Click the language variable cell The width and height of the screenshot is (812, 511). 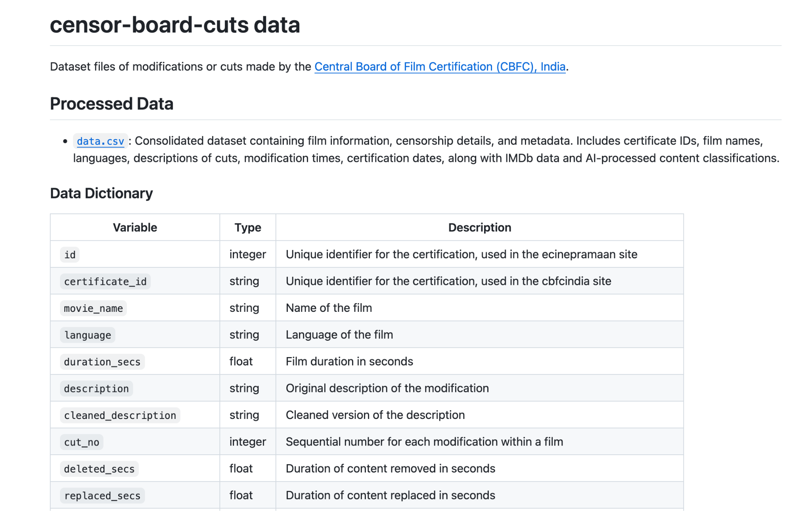[88, 335]
